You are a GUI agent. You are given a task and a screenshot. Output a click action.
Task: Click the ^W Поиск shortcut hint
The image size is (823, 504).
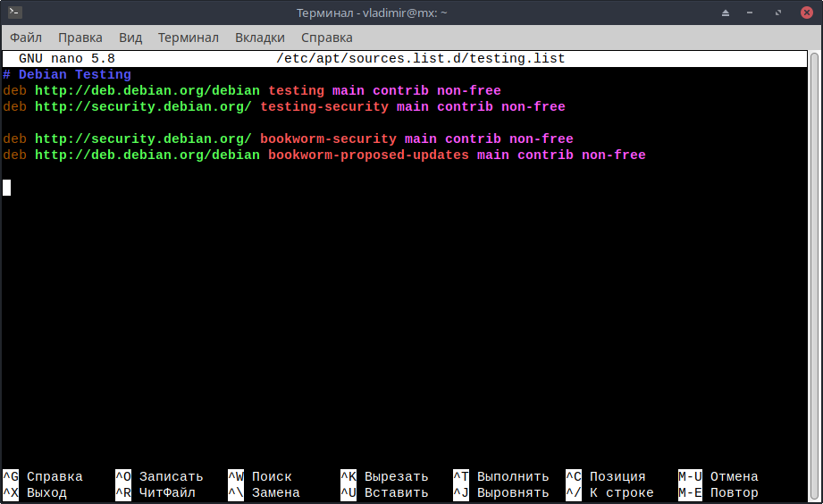coord(260,476)
